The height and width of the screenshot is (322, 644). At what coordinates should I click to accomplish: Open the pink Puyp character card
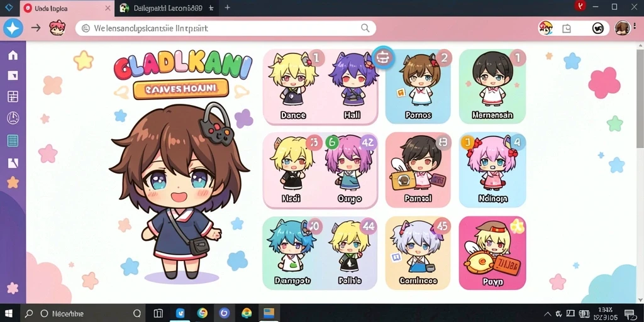click(492, 253)
